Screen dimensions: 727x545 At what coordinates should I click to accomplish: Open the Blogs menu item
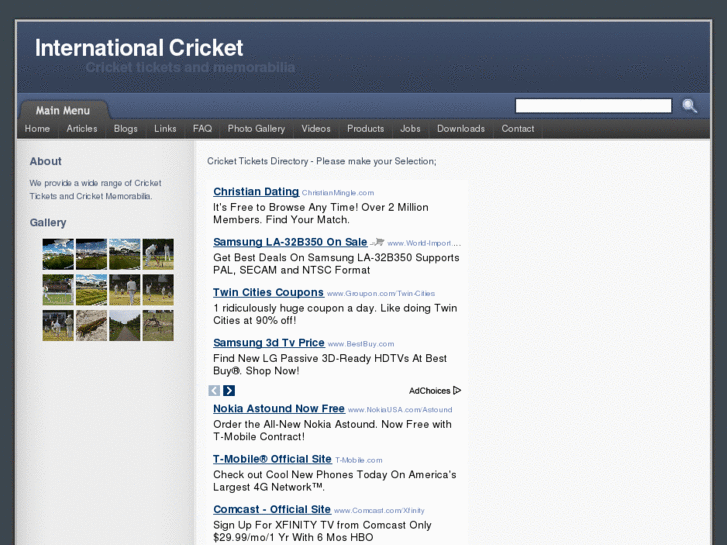(x=126, y=129)
